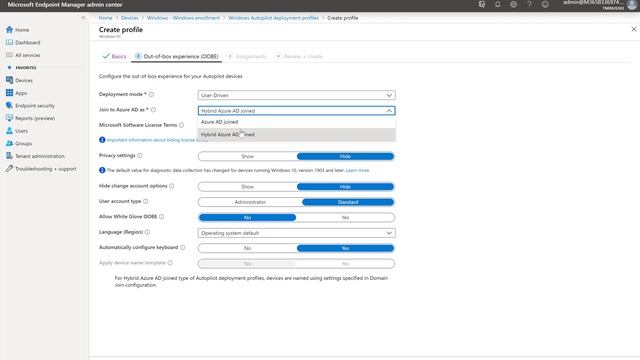Select Out-of-box experience (OOBE) tab

coord(177,56)
